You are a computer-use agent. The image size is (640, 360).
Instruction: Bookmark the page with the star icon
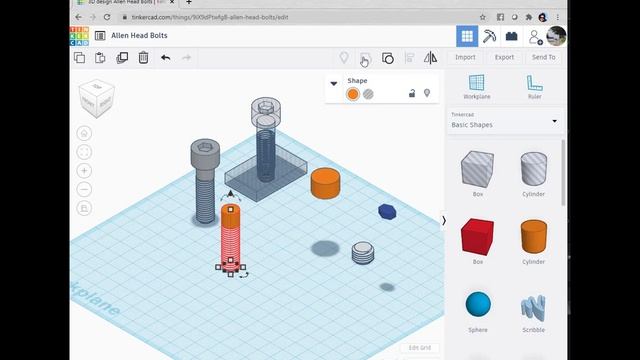(x=483, y=17)
